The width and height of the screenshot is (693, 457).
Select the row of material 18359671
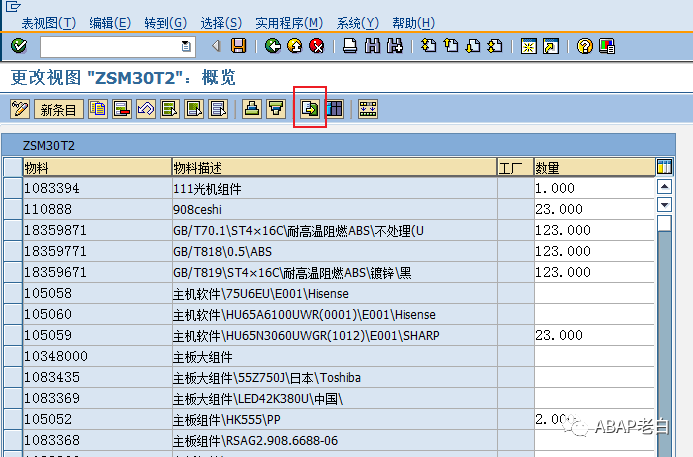(13, 272)
